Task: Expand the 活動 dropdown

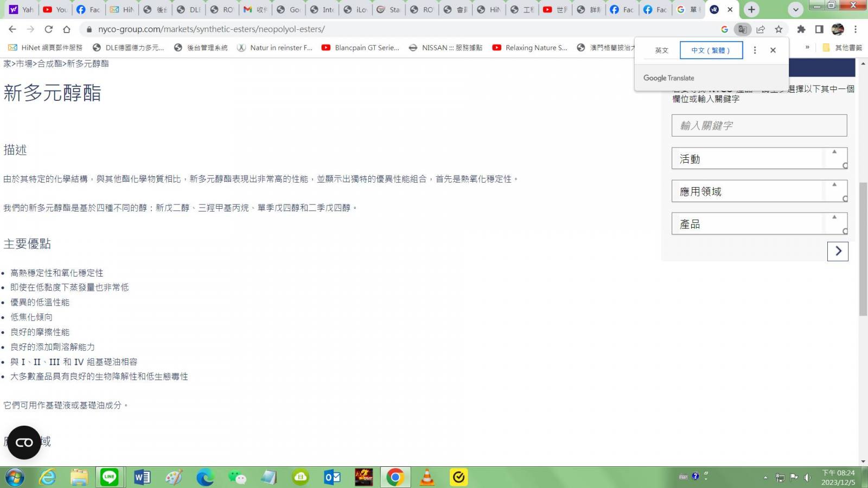Action: 758,159
